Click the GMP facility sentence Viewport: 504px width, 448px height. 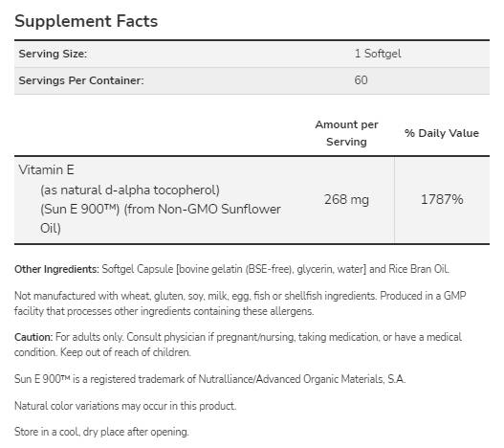[240, 303]
